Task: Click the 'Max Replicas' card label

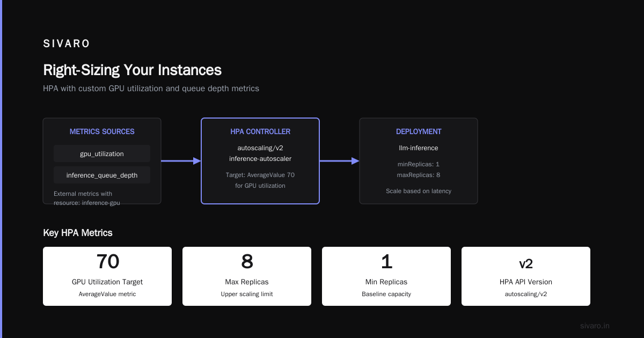Action: (247, 282)
